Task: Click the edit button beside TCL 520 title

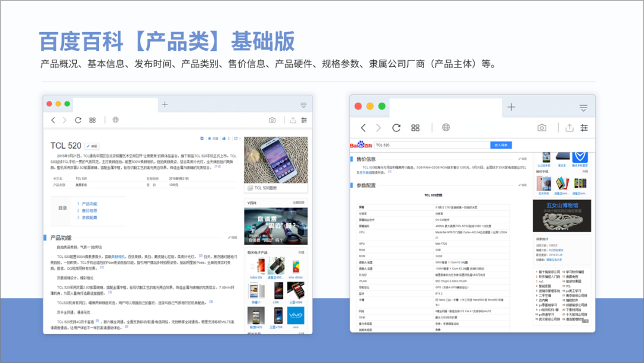Action: 92,146
